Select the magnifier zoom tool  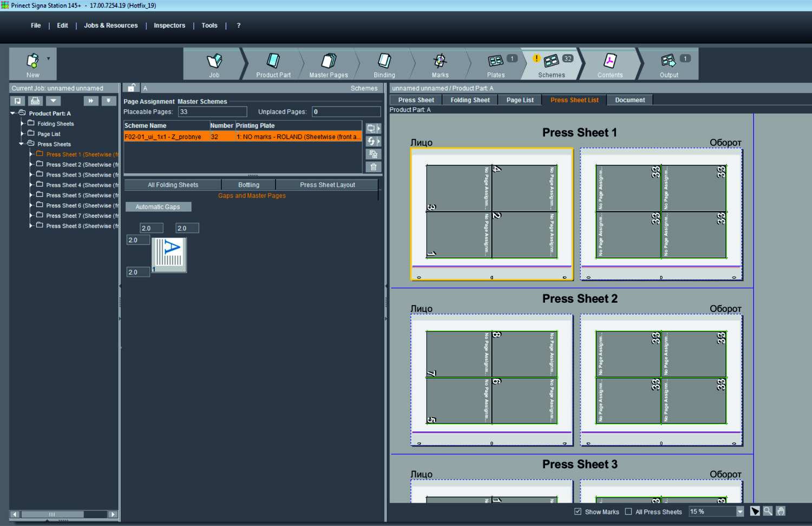768,511
